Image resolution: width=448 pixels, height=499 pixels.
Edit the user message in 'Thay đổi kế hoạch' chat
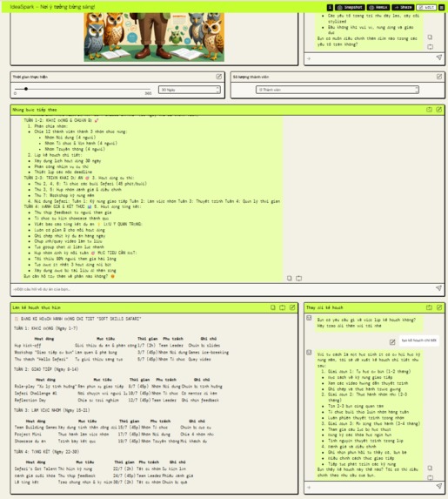click(392, 342)
